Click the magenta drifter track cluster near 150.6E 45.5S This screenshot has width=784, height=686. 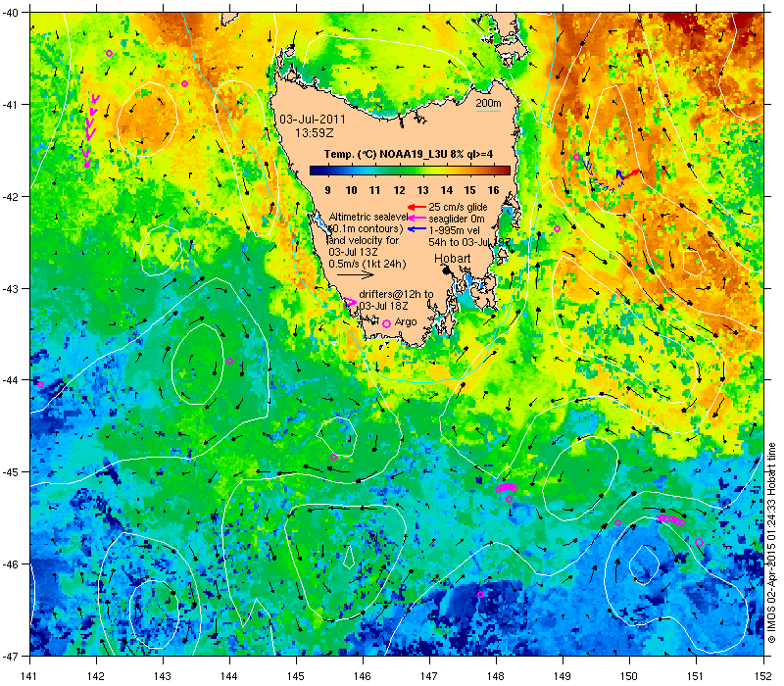671,520
